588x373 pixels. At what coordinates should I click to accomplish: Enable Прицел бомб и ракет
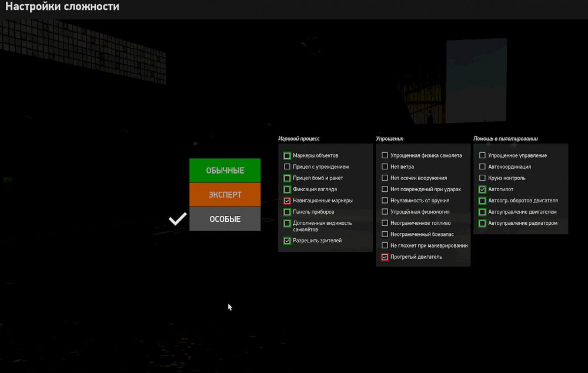(x=287, y=178)
